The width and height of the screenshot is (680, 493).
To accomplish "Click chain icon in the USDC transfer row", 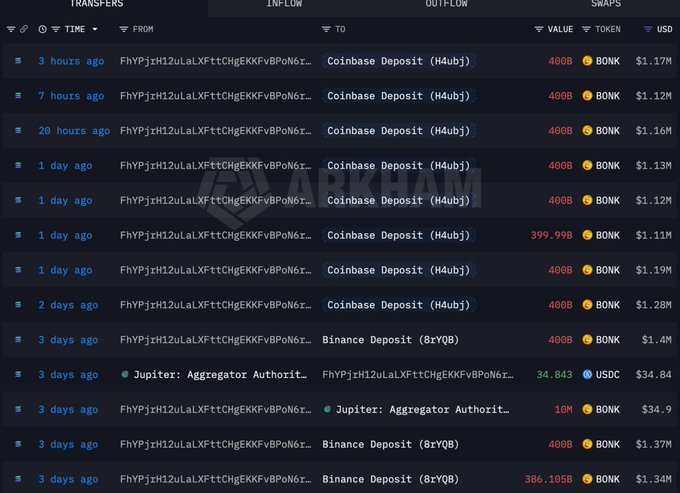I will coord(18,374).
